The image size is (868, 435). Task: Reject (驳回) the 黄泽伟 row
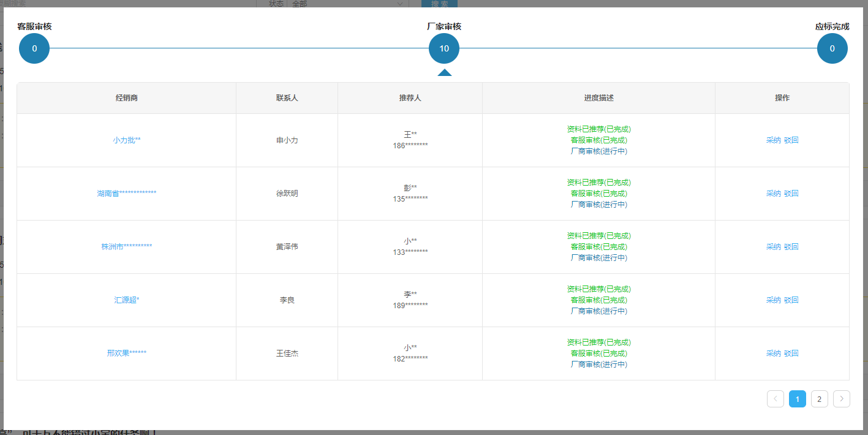791,247
